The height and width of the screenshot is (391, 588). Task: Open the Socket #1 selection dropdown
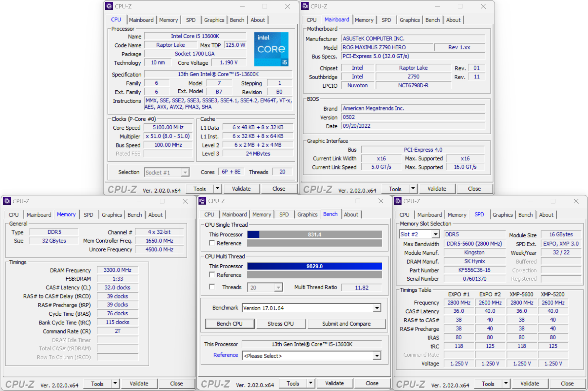pos(185,172)
